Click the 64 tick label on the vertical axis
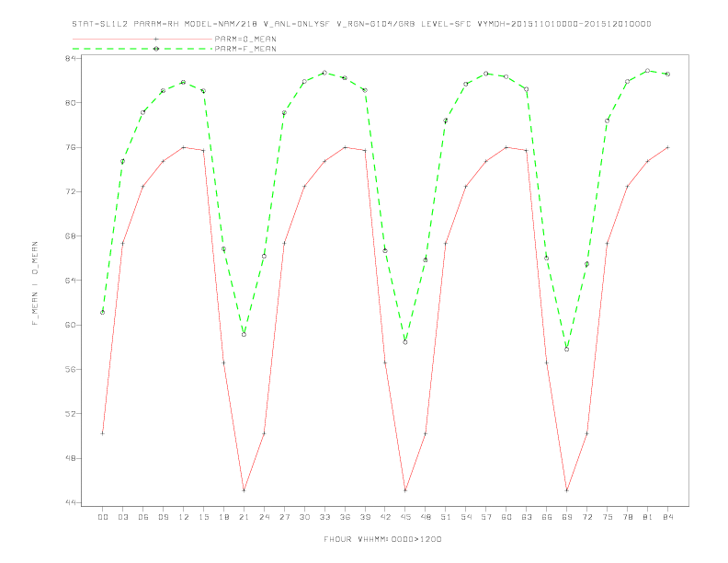The width and height of the screenshot is (728, 563). coord(71,280)
